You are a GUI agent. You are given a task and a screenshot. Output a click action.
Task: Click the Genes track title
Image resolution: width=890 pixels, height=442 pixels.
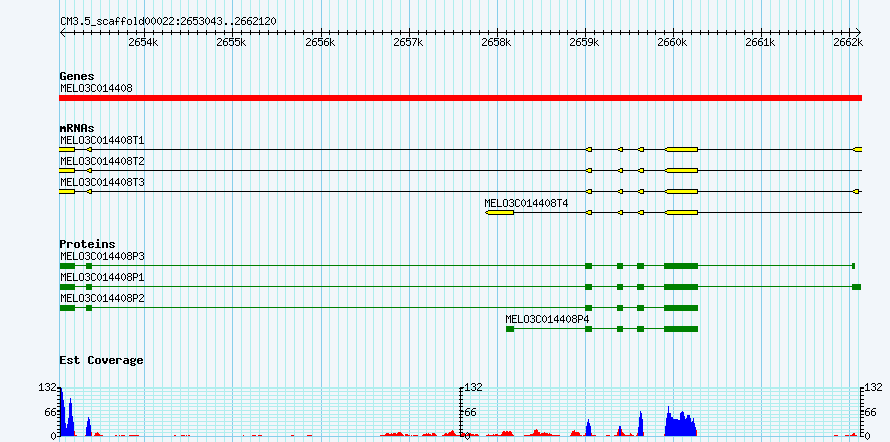(77, 76)
